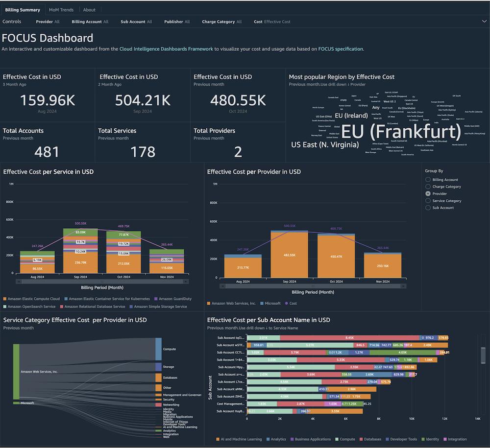
Task: Click the Amazon GuardDuty purple legend swatch
Action: click(x=156, y=299)
